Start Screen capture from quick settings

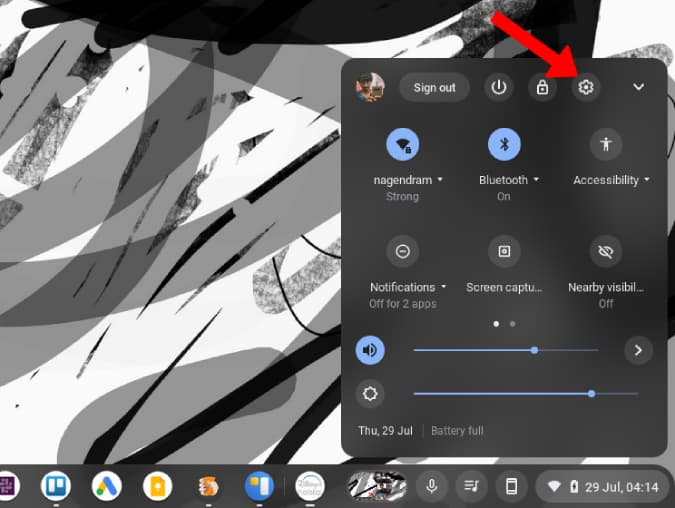click(504, 251)
